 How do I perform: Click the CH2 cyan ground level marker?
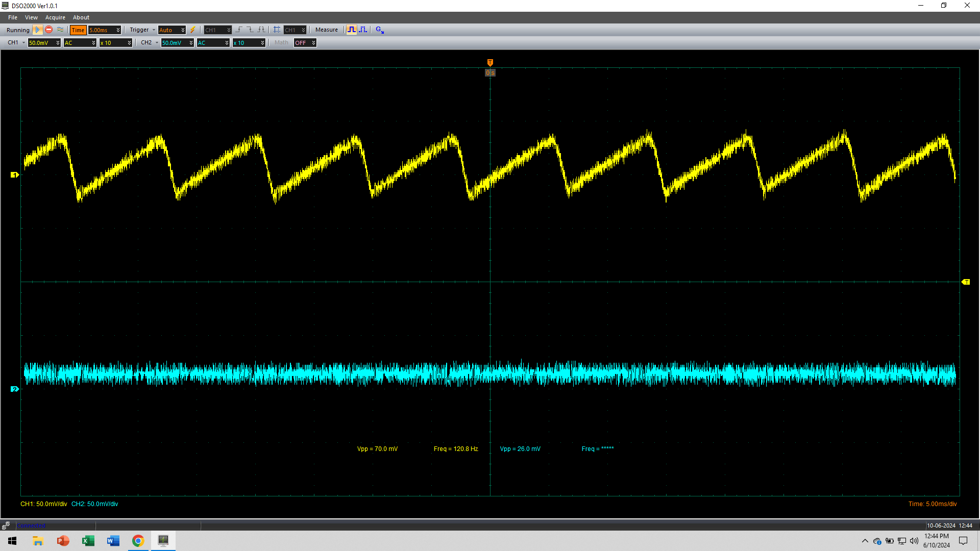tap(15, 389)
